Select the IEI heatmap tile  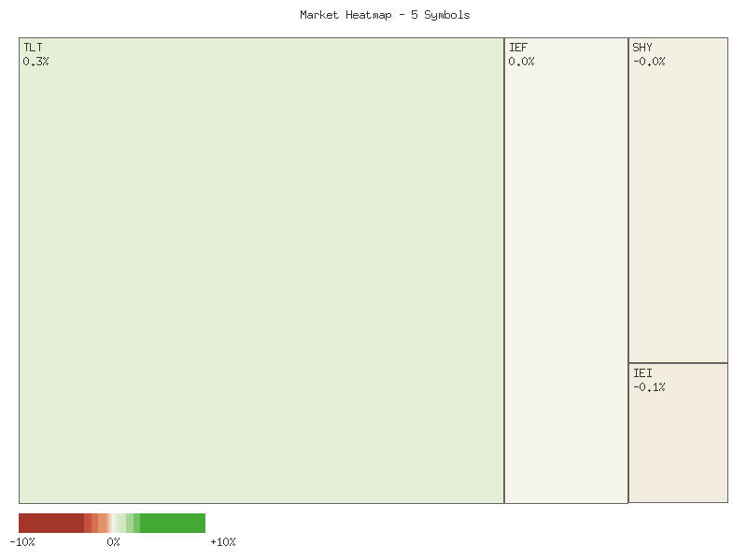tap(680, 434)
